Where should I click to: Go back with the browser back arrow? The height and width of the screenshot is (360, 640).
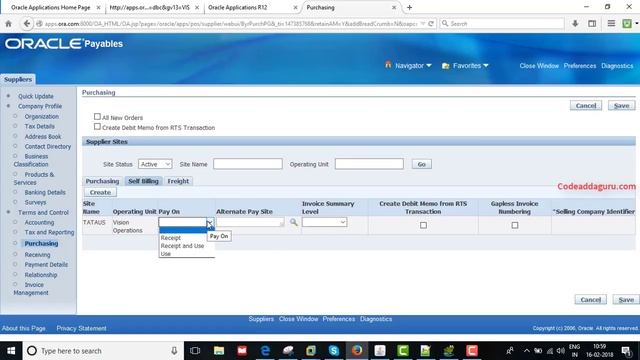click(x=27, y=24)
